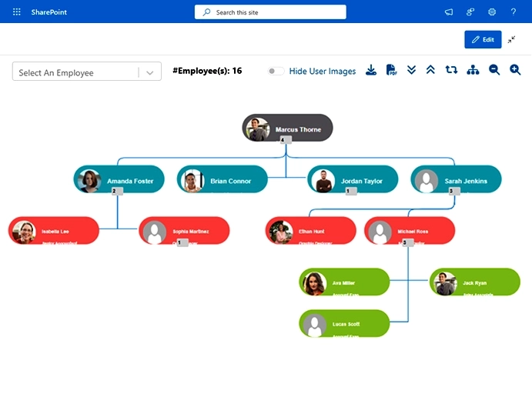Open the help question mark icon

(514, 12)
